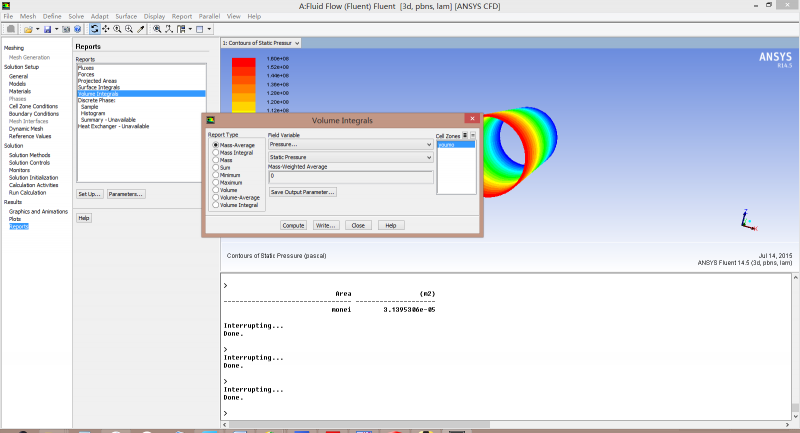Select Fluxes in the Reports list
800x433 pixels.
click(86, 68)
